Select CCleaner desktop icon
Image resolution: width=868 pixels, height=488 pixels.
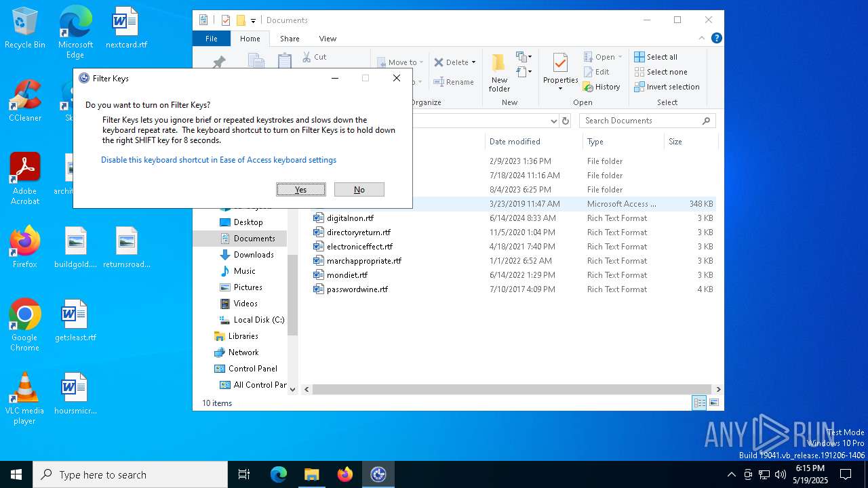tap(25, 101)
